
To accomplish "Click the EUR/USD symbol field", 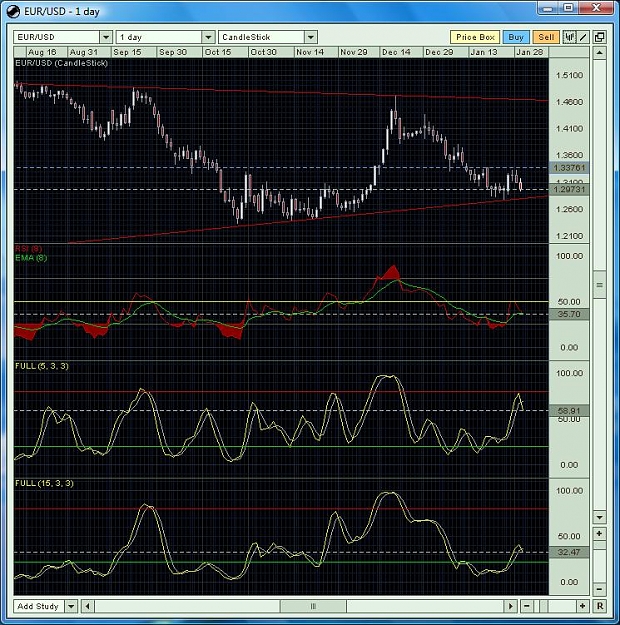I will coord(57,37).
